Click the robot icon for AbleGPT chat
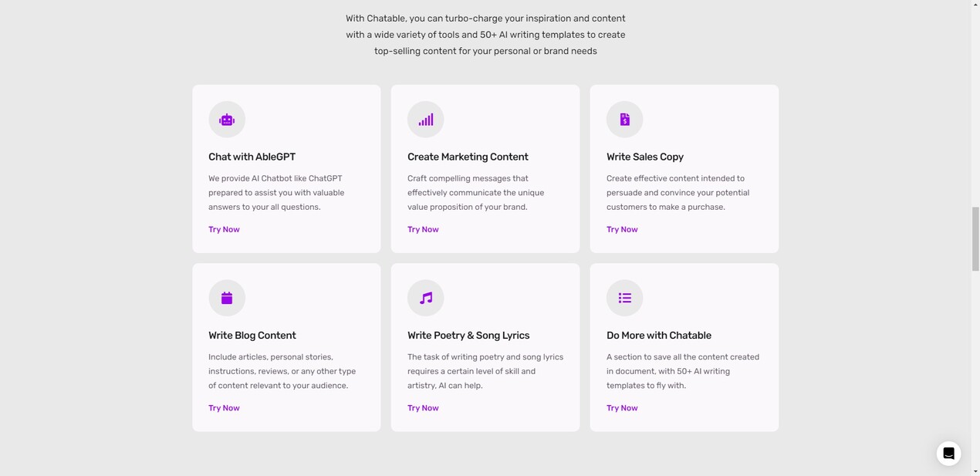 227,120
